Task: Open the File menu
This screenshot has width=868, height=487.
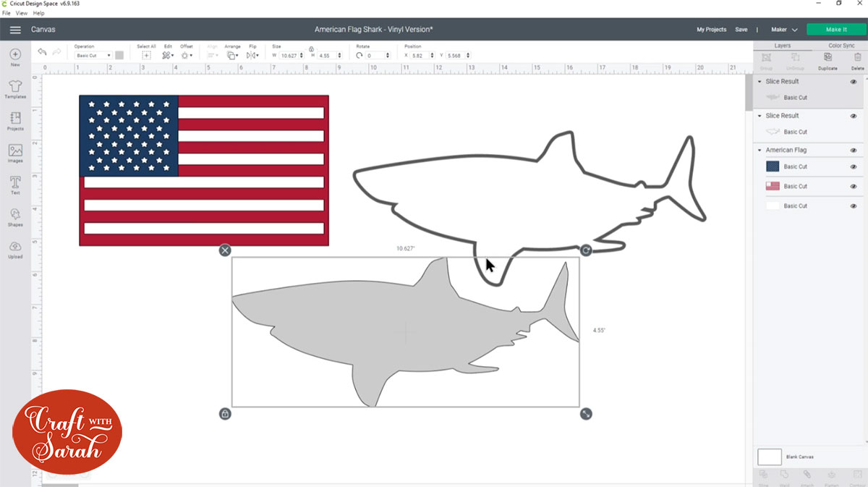Action: tap(7, 12)
